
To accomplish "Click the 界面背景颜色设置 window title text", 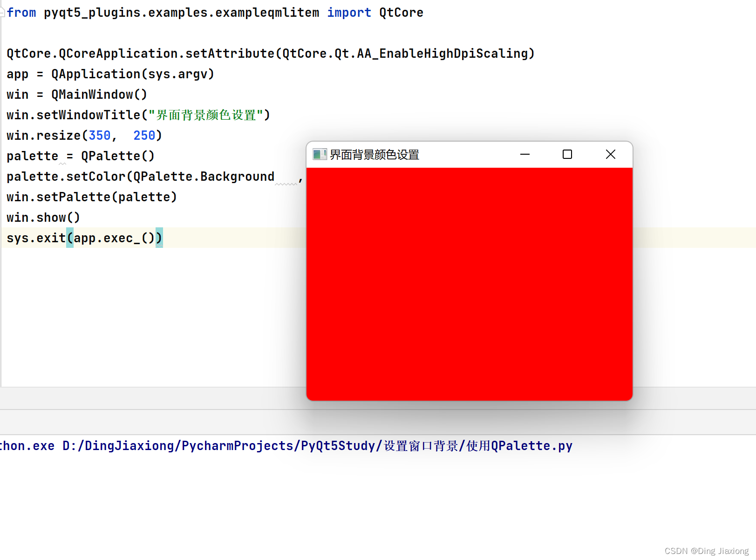I will (x=375, y=155).
